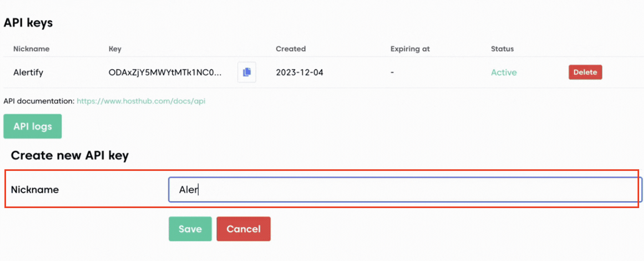644x261 pixels.
Task: Cancel creating the new API key
Action: point(243,229)
